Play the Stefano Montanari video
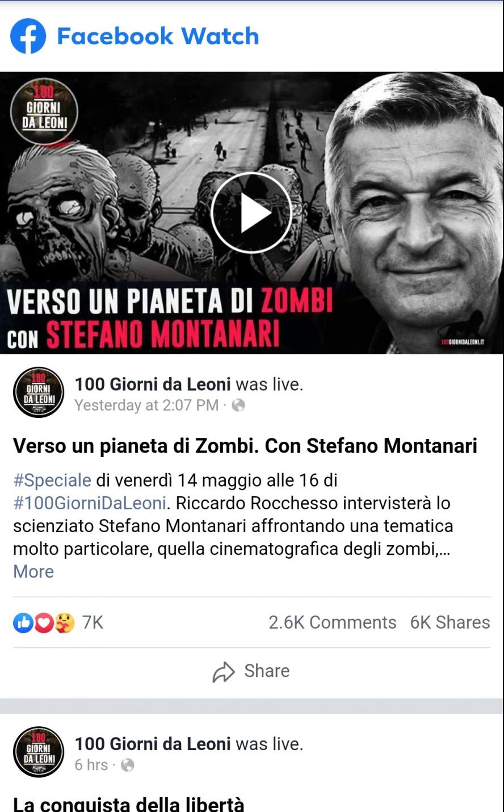This screenshot has width=504, height=812. coord(251,214)
